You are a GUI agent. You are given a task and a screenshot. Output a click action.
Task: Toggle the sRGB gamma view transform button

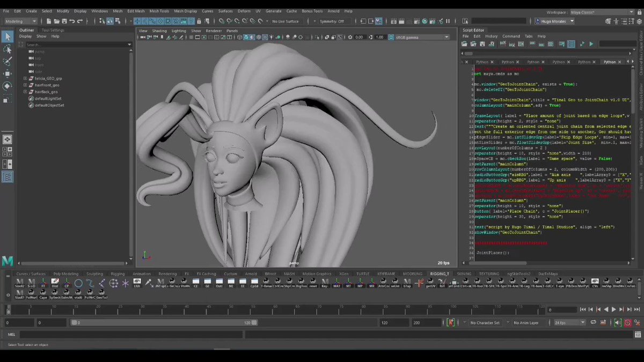tap(391, 38)
